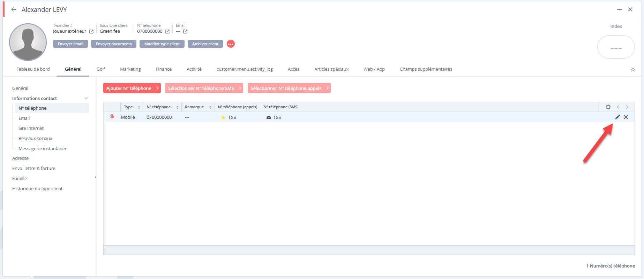Click the SMS envelope icon
The height and width of the screenshot is (279, 644).
[x=269, y=117]
